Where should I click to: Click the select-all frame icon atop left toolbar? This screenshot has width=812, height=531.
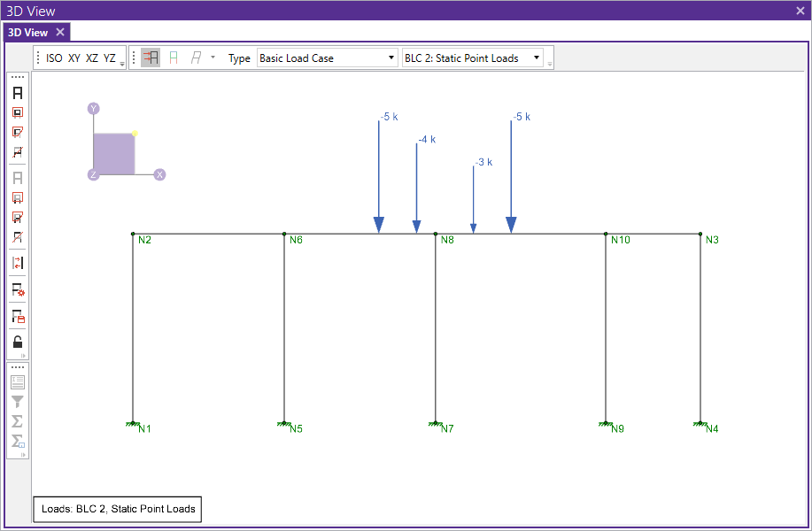click(17, 92)
